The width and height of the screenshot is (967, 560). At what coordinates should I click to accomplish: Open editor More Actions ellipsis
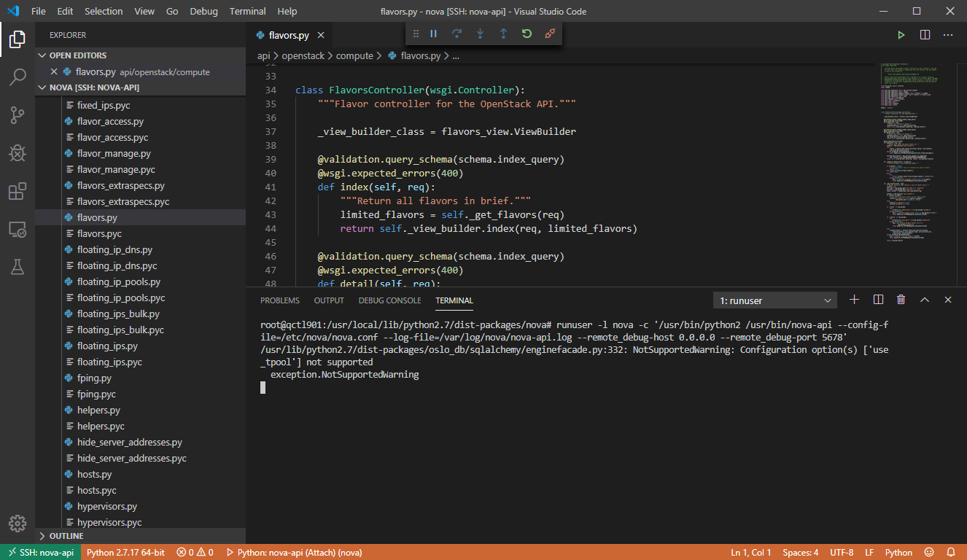tap(948, 35)
